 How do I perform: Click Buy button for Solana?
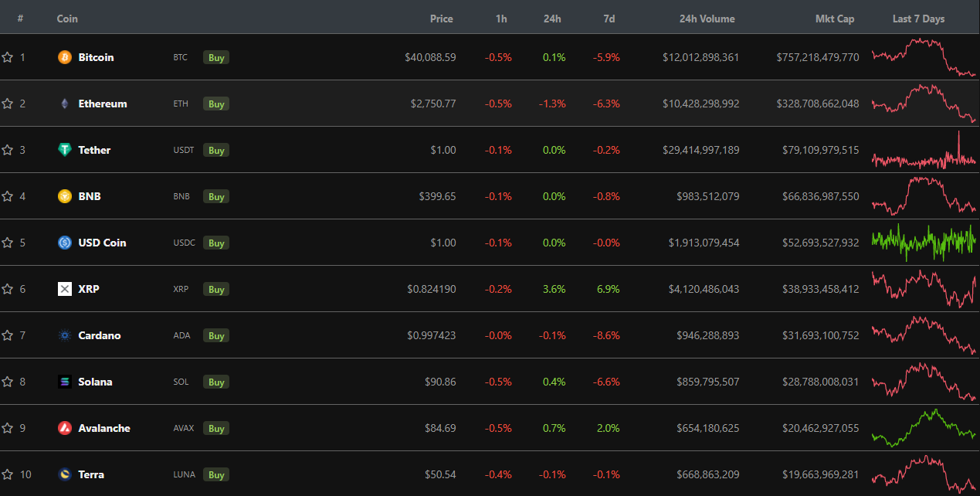tap(216, 382)
